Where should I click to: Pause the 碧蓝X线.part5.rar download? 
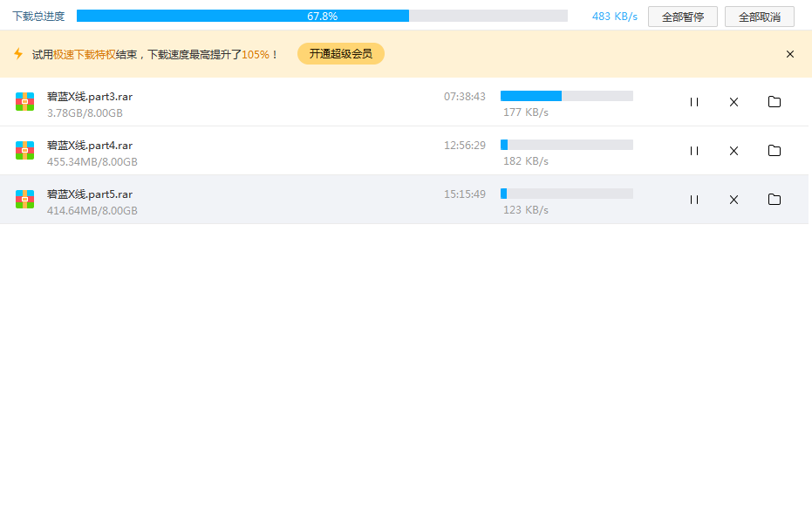click(693, 200)
